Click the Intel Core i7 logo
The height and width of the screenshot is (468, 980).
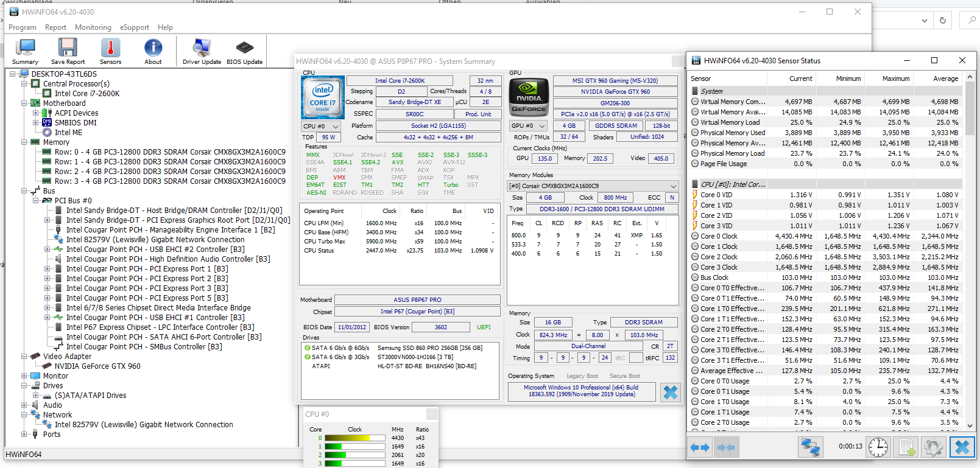click(323, 97)
